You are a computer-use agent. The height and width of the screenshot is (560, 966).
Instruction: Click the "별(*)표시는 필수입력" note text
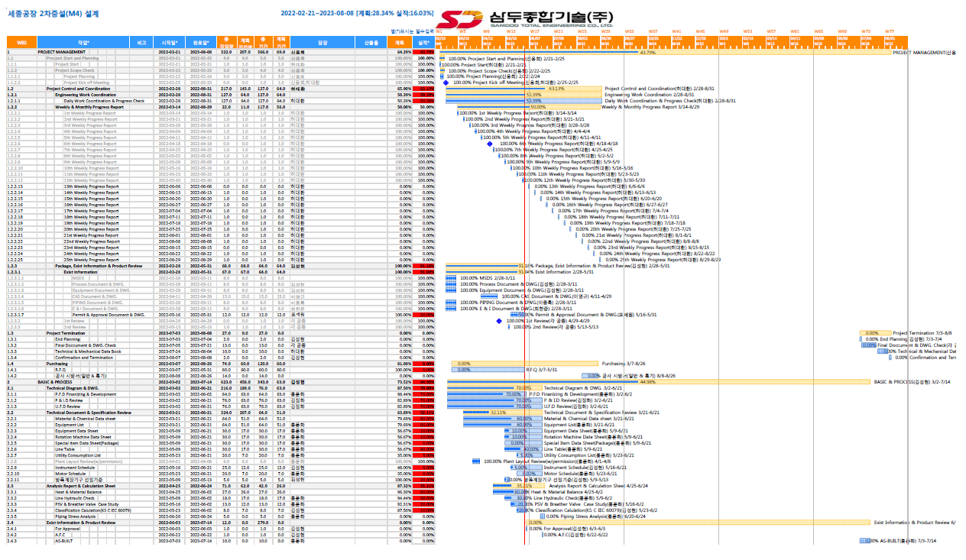point(413,31)
